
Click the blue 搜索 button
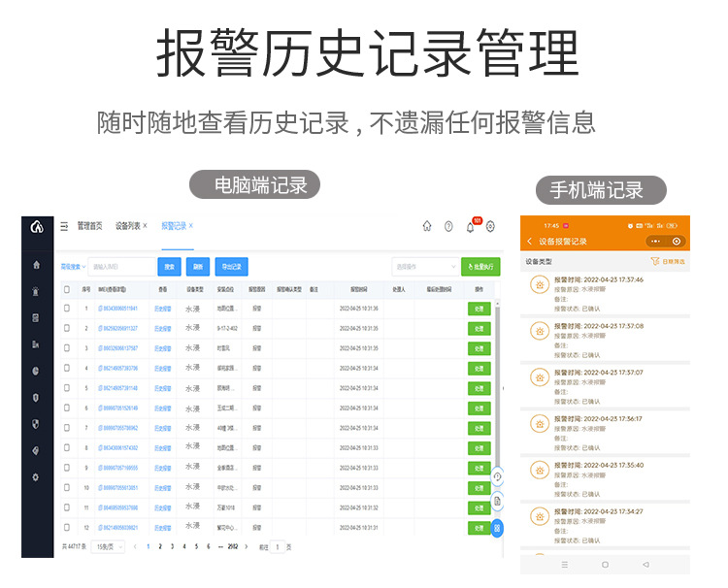click(169, 266)
